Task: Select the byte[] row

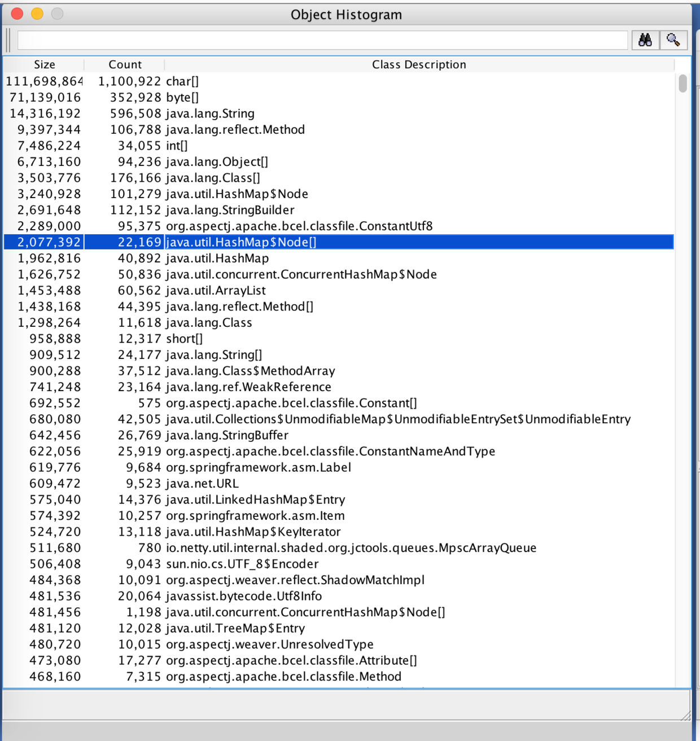Action: coord(339,97)
